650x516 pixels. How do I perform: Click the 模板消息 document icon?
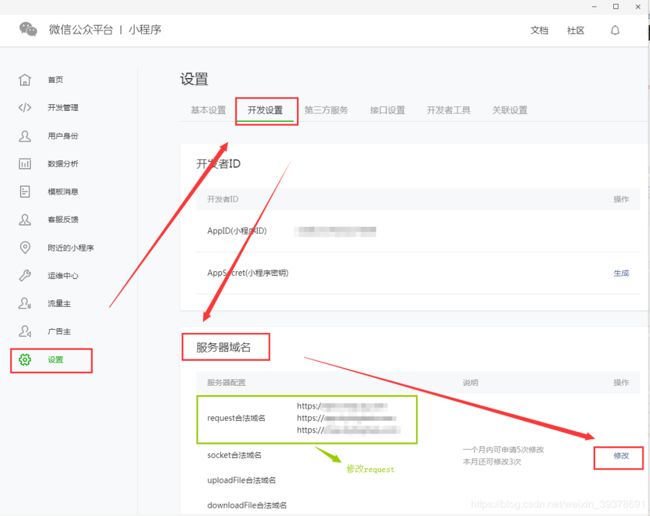point(25,191)
